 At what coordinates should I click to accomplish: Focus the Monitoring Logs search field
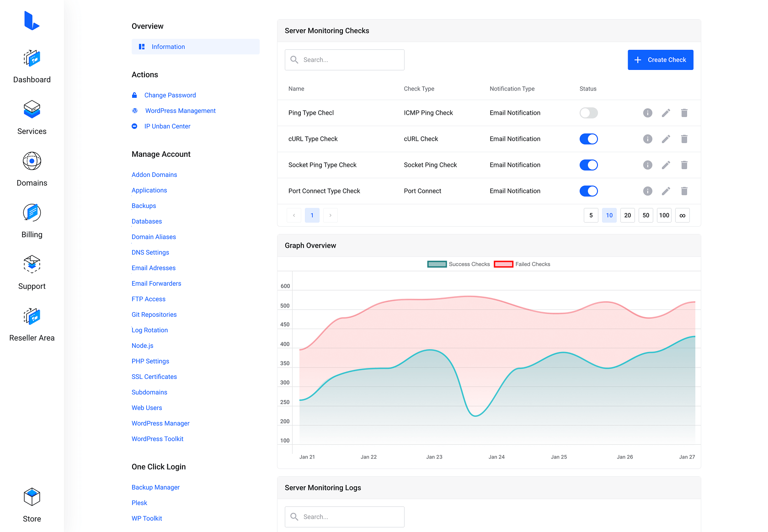(345, 517)
